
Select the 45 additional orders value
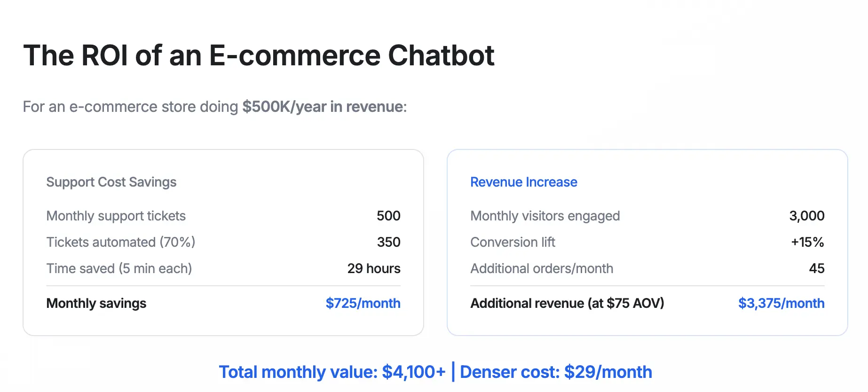[817, 268]
